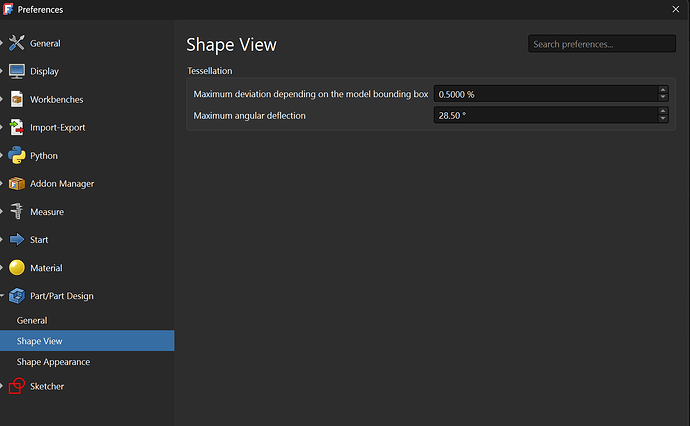Viewport: 690px width, 426px height.
Task: Collapse the Part/Part Design category arrow
Action: [x=2, y=296]
